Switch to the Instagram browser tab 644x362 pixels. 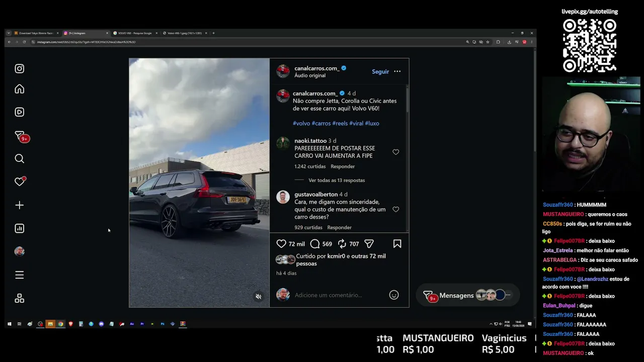click(86, 33)
